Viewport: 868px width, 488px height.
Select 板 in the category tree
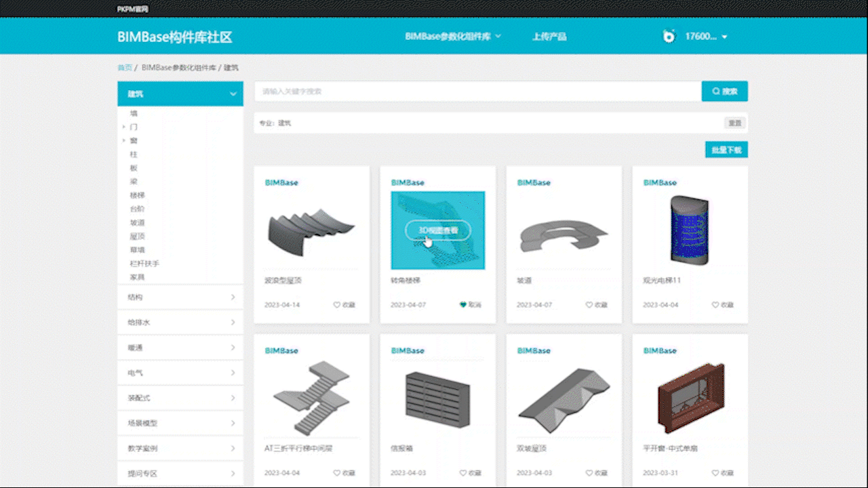tap(134, 168)
